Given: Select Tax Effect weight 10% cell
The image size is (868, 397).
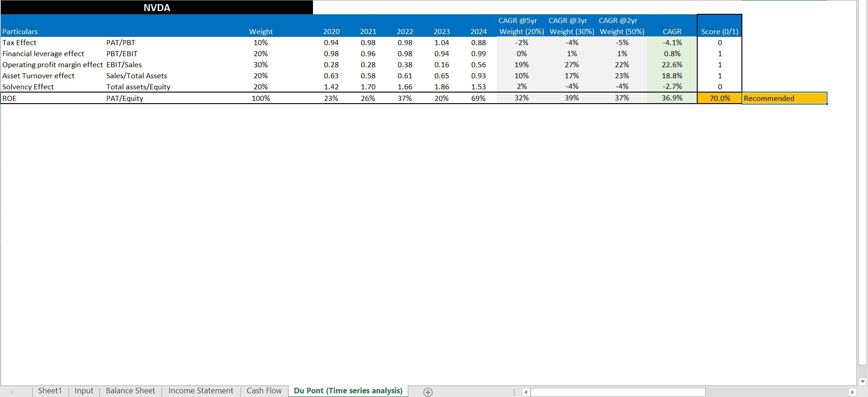Looking at the screenshot, I should [x=260, y=42].
